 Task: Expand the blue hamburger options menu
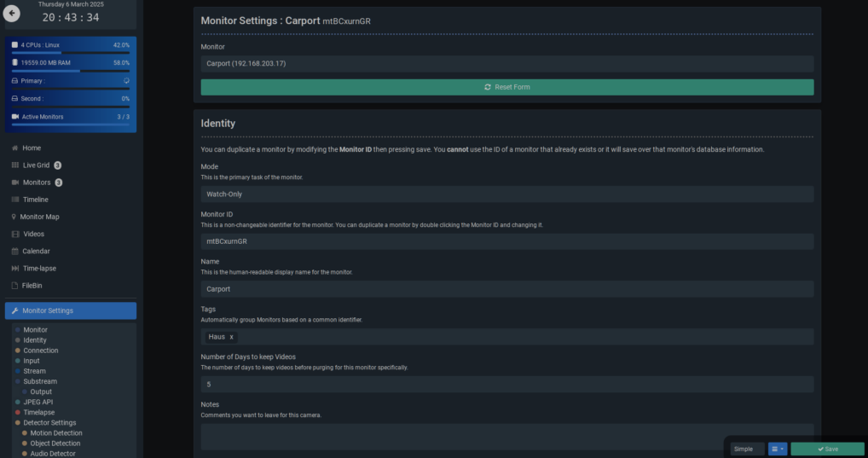[x=777, y=449]
